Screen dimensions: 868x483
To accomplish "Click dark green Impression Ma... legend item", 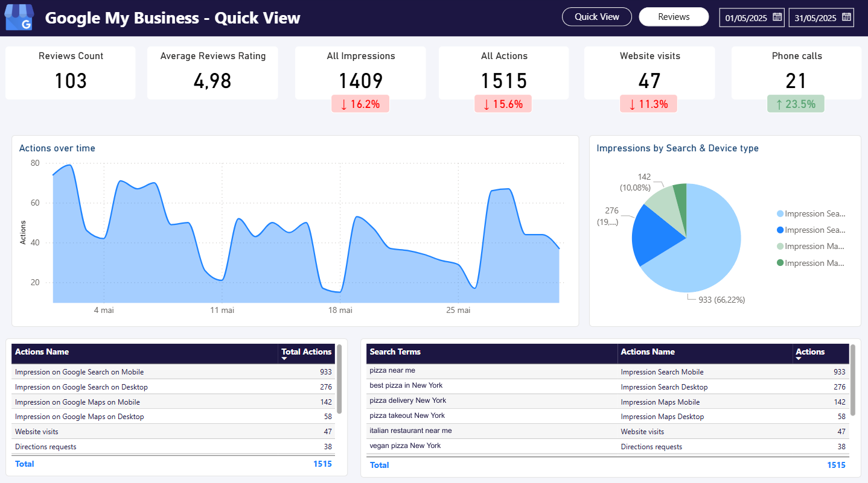I will coord(811,263).
